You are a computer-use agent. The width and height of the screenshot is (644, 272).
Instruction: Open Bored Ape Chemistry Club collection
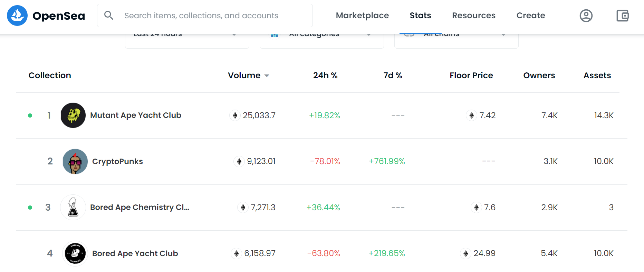pyautogui.click(x=140, y=207)
